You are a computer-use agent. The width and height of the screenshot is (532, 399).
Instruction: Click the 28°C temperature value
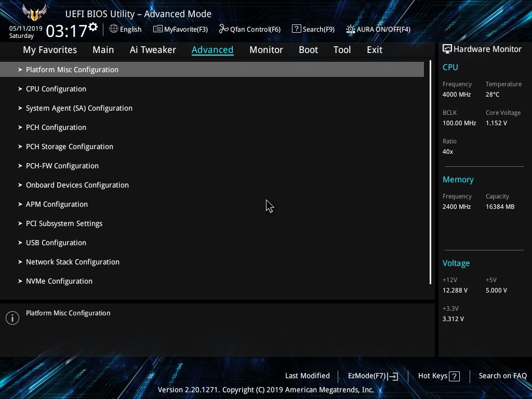pyautogui.click(x=493, y=95)
